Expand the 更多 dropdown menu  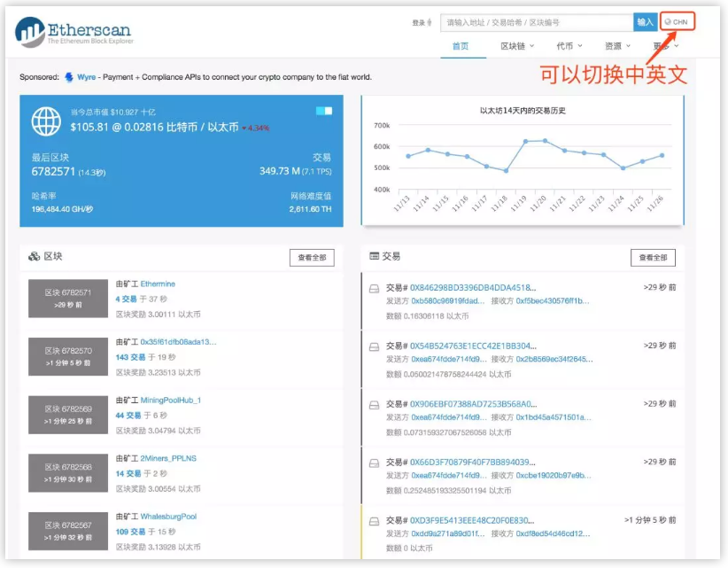click(x=666, y=46)
